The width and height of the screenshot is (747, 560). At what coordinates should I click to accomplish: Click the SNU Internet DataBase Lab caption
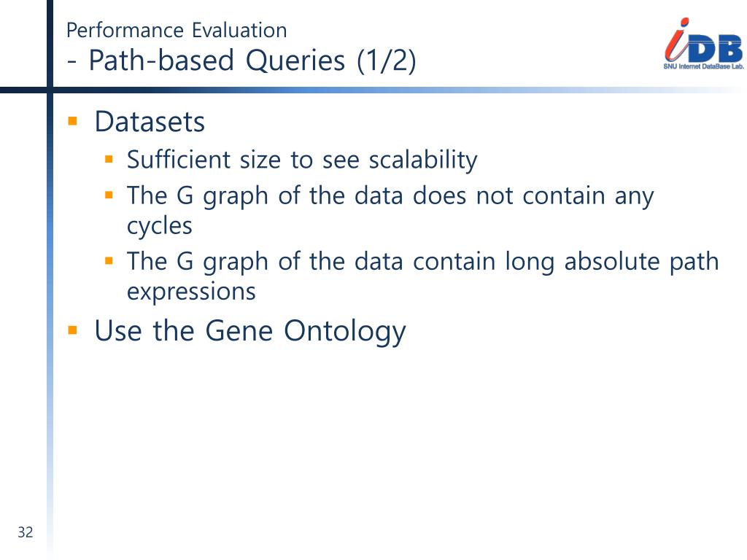pyautogui.click(x=704, y=66)
